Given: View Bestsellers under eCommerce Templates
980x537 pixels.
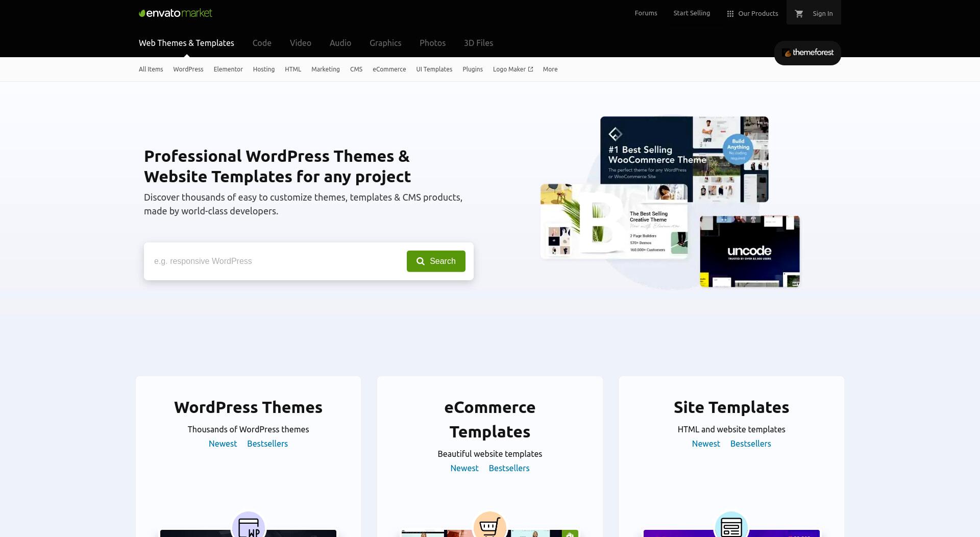Looking at the screenshot, I should 509,468.
